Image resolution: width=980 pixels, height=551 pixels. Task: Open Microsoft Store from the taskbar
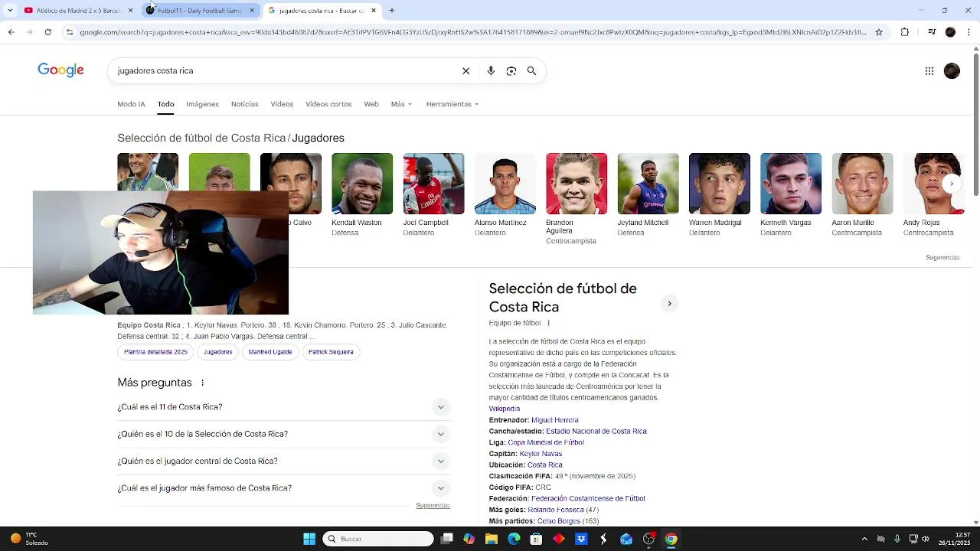(x=536, y=539)
